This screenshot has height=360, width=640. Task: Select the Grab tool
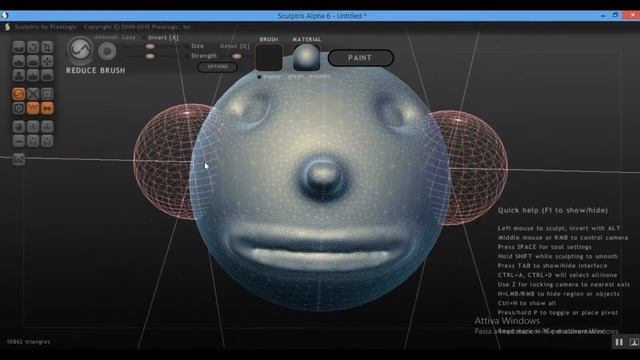click(x=47, y=61)
